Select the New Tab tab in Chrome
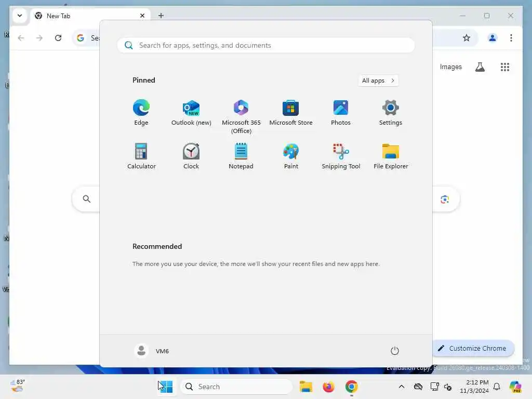Image resolution: width=532 pixels, height=399 pixels. (90, 16)
